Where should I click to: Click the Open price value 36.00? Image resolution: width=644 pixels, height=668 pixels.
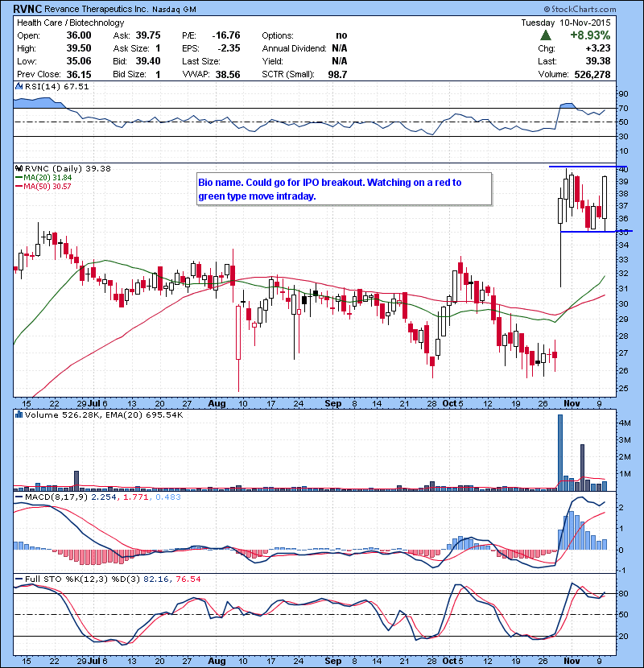pos(79,35)
